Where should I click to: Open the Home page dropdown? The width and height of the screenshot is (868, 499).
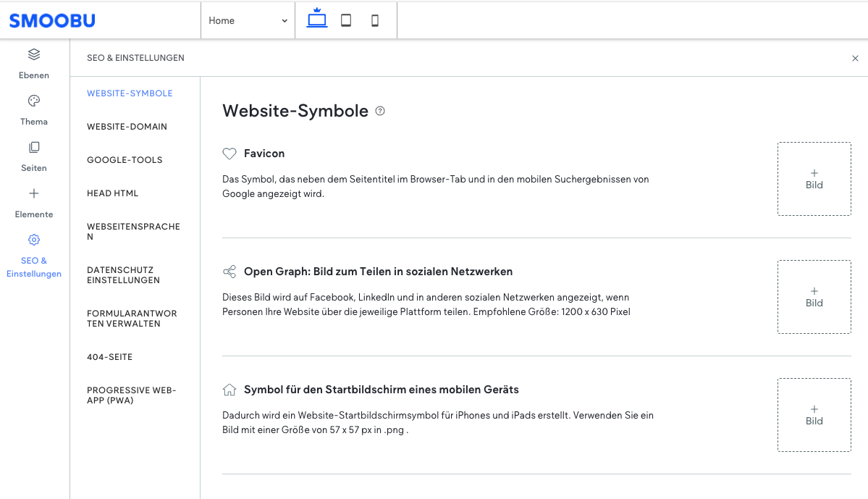click(x=248, y=20)
